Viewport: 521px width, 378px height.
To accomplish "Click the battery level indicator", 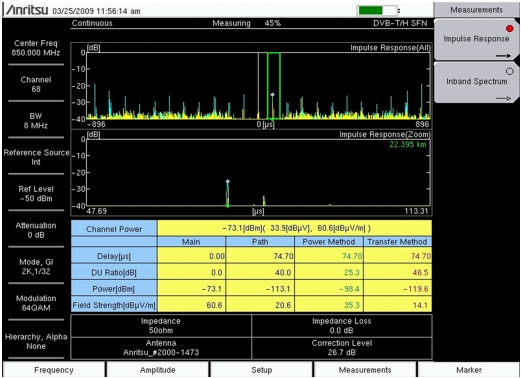I will coord(377,10).
